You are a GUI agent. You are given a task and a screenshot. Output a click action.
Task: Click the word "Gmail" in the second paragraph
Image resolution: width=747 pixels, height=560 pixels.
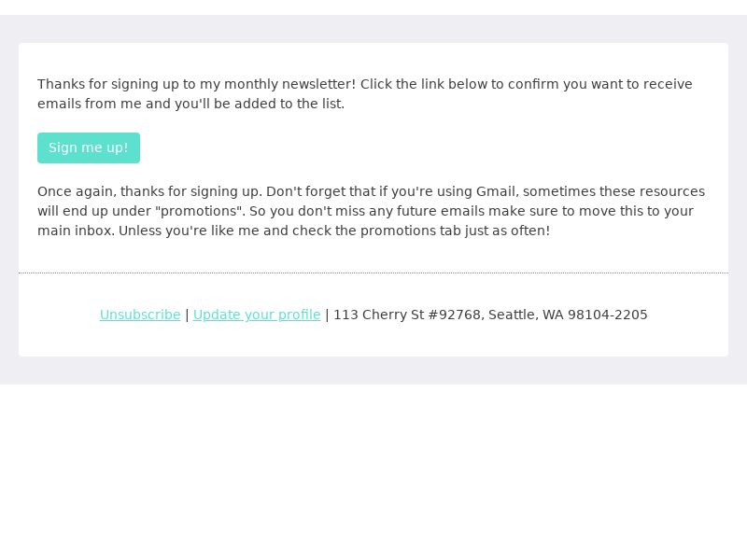(x=496, y=191)
